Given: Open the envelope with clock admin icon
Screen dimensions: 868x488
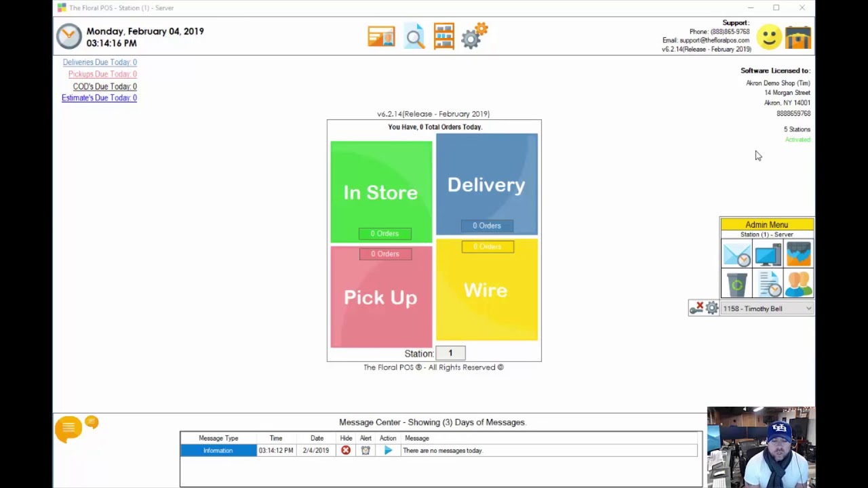Looking at the screenshot, I should tap(736, 254).
